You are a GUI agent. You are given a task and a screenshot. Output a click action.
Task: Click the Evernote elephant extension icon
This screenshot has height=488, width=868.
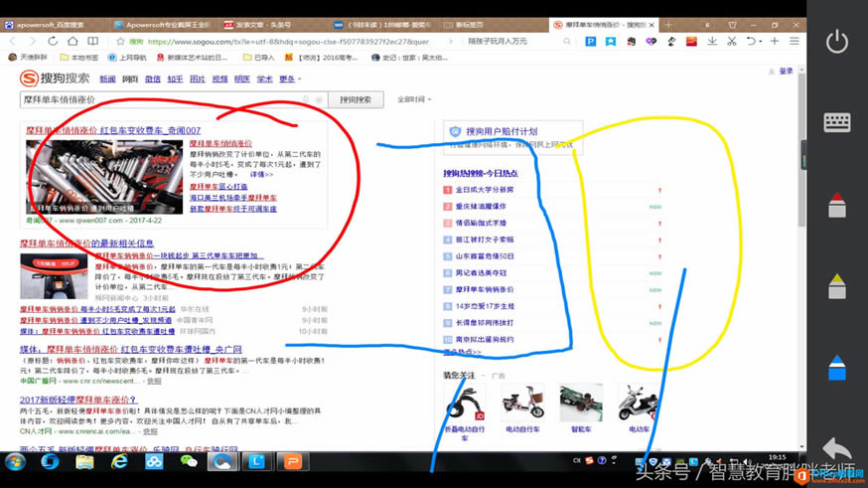[x=631, y=41]
